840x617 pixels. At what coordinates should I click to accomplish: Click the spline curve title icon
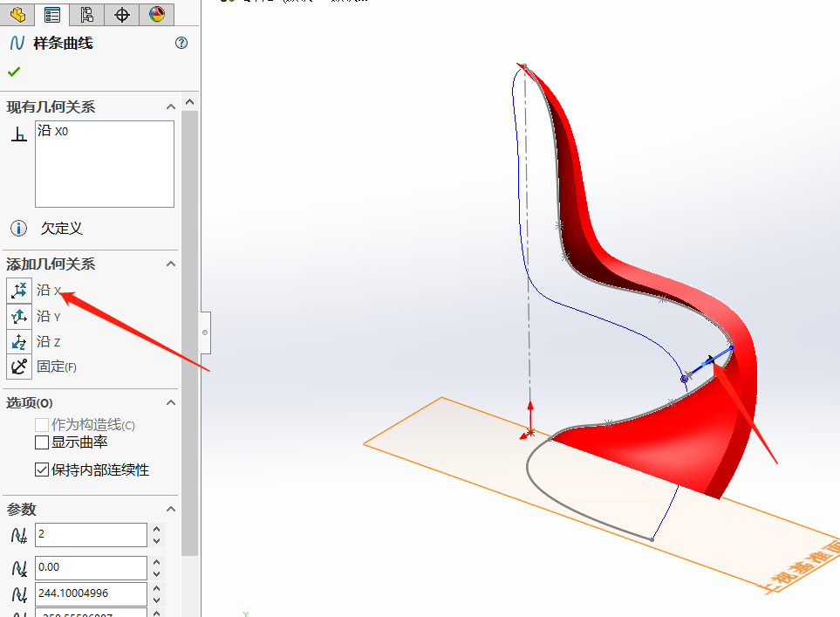point(17,43)
